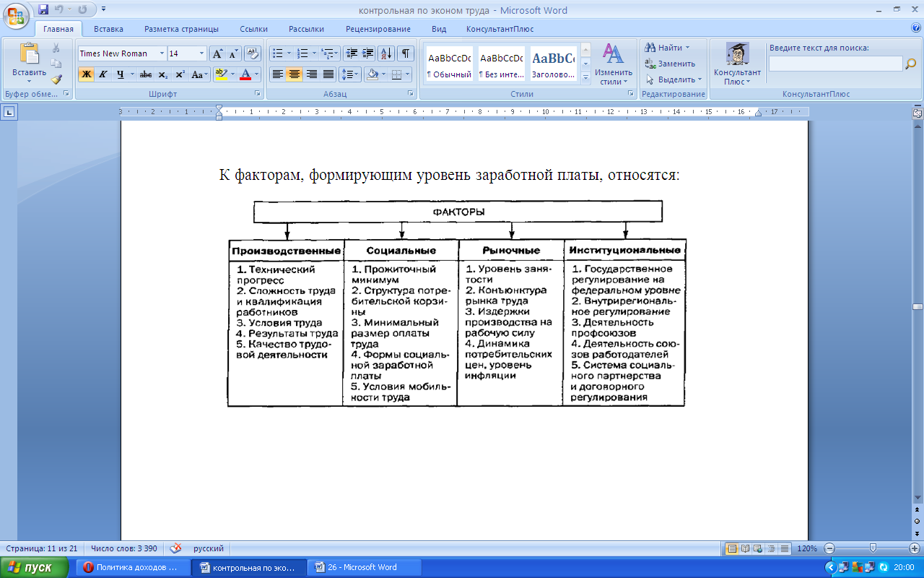Switch to the Ссылки tab
Viewport: 924px width, 578px height.
point(254,29)
